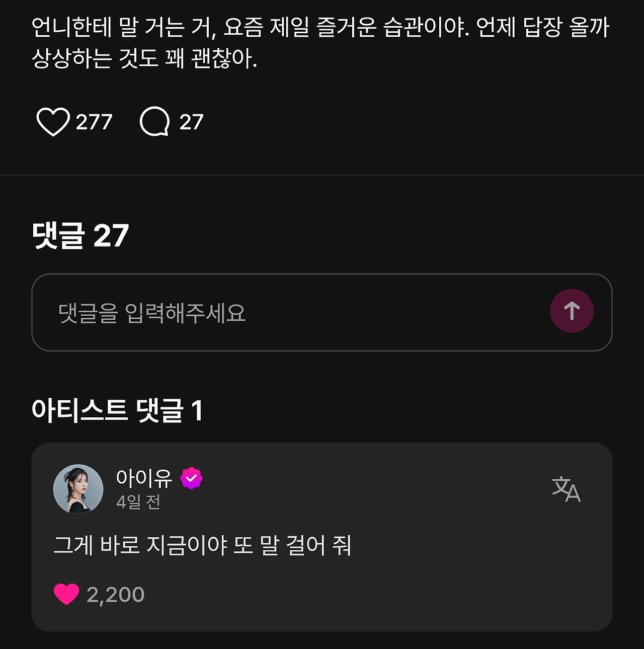
Task: Click the verified badge beside 아이유
Action: 191,478
